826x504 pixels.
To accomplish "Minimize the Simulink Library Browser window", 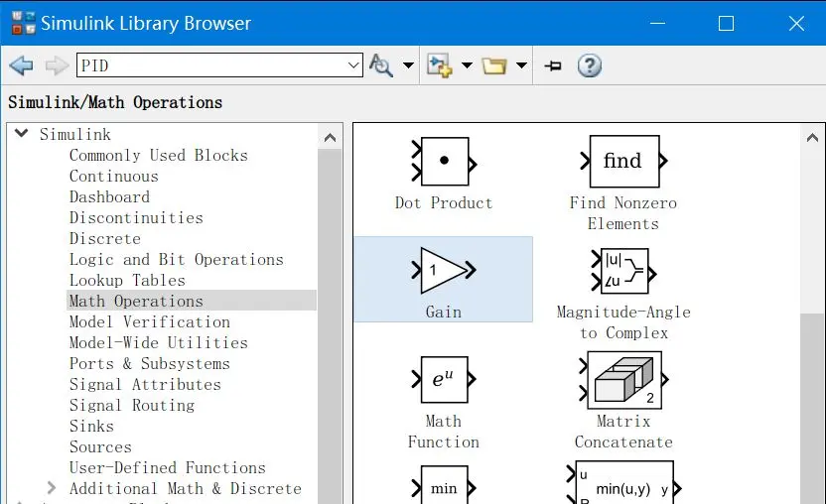I will pos(657,23).
